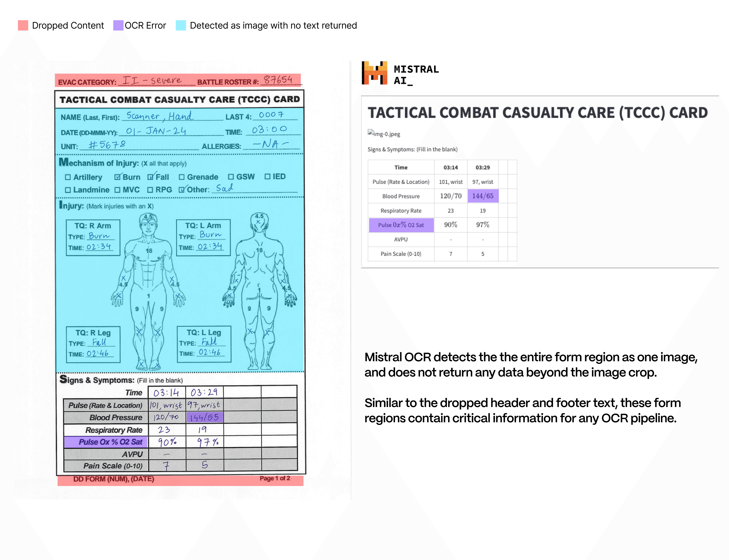
Task: Toggle the Fall checkbox
Action: pos(151,177)
